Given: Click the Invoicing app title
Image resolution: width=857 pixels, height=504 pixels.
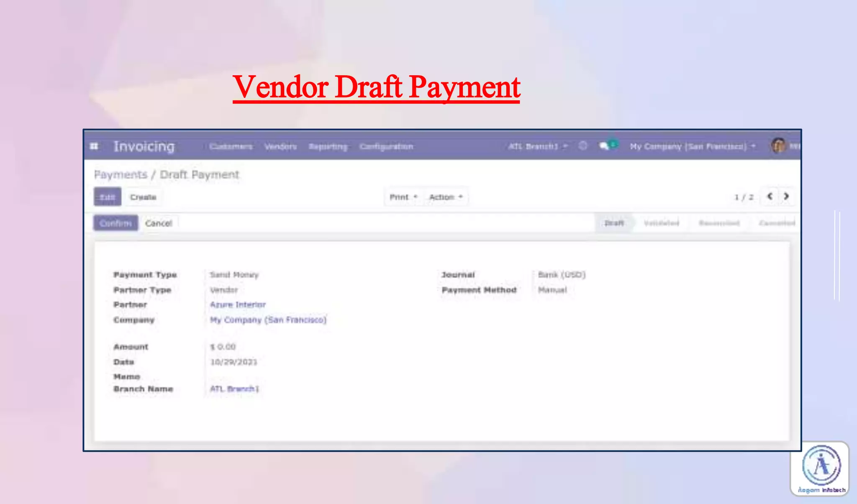Looking at the screenshot, I should [x=144, y=146].
